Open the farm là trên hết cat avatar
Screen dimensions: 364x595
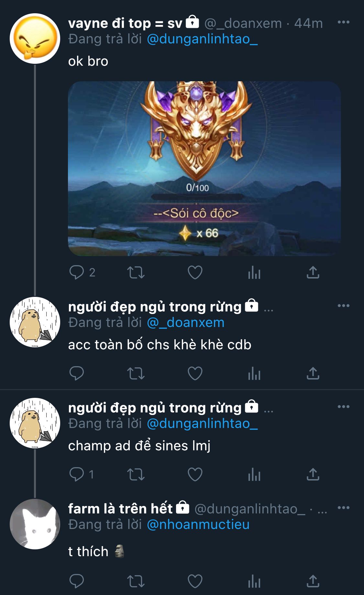(35, 524)
